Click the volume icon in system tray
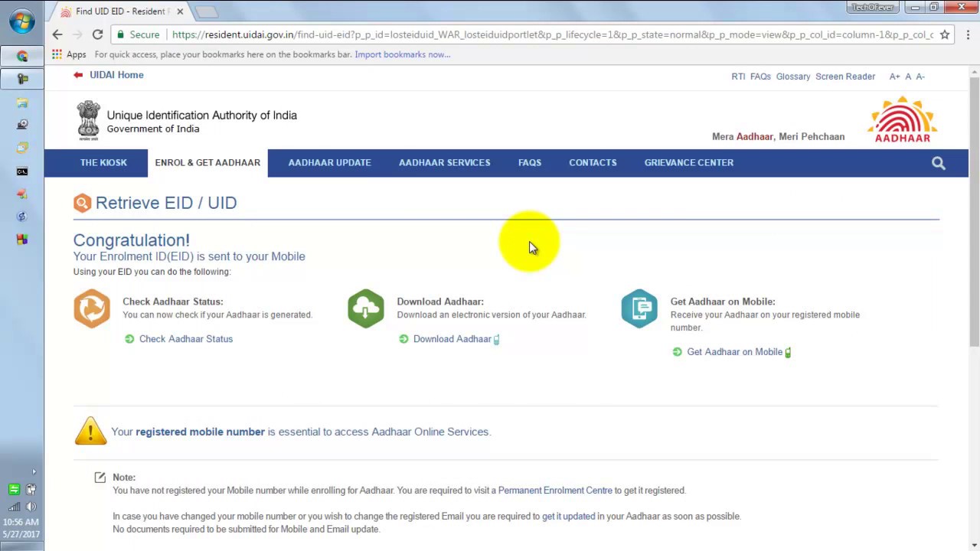Image resolution: width=980 pixels, height=551 pixels. coord(31,507)
